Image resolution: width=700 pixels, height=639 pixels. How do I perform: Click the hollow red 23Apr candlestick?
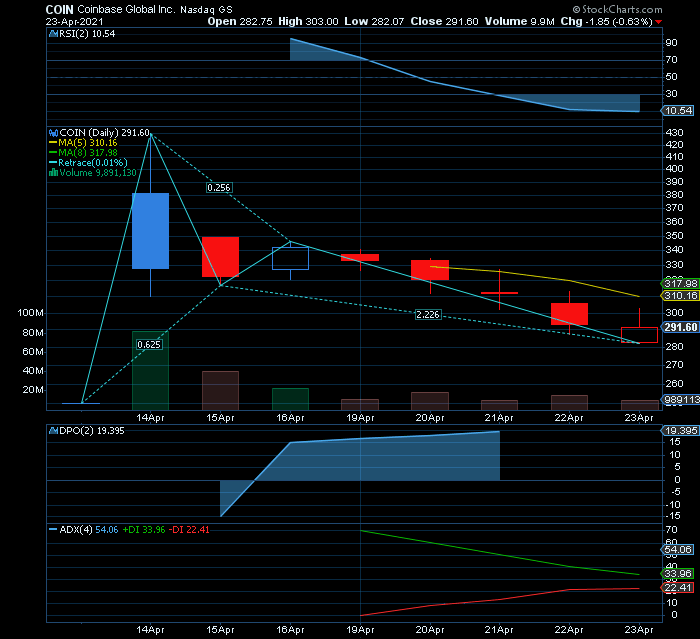639,335
